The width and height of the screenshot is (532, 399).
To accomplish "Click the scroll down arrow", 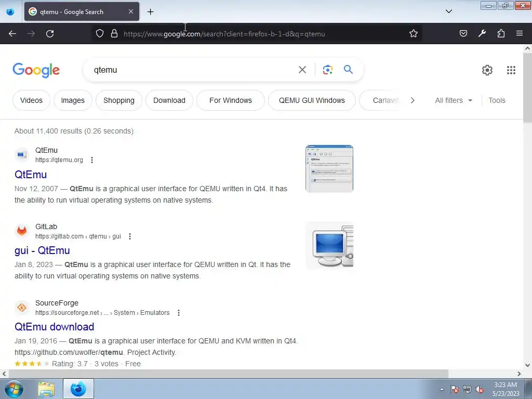I will coord(527,365).
